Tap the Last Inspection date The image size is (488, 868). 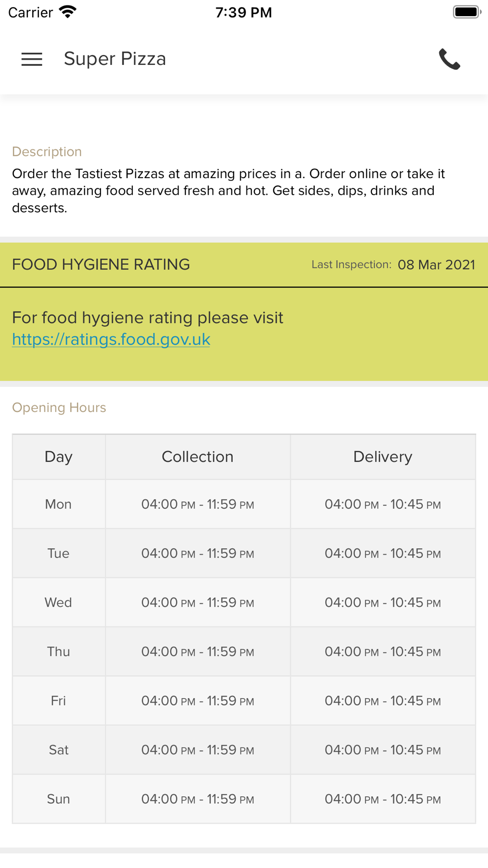[x=436, y=265]
